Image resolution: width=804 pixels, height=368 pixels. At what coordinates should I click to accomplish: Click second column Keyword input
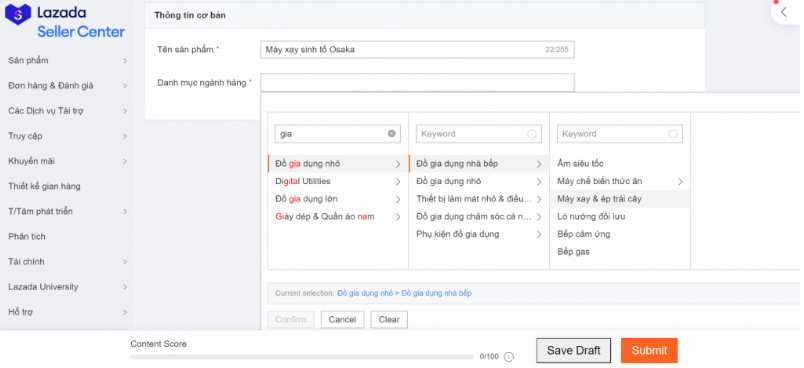(x=478, y=134)
